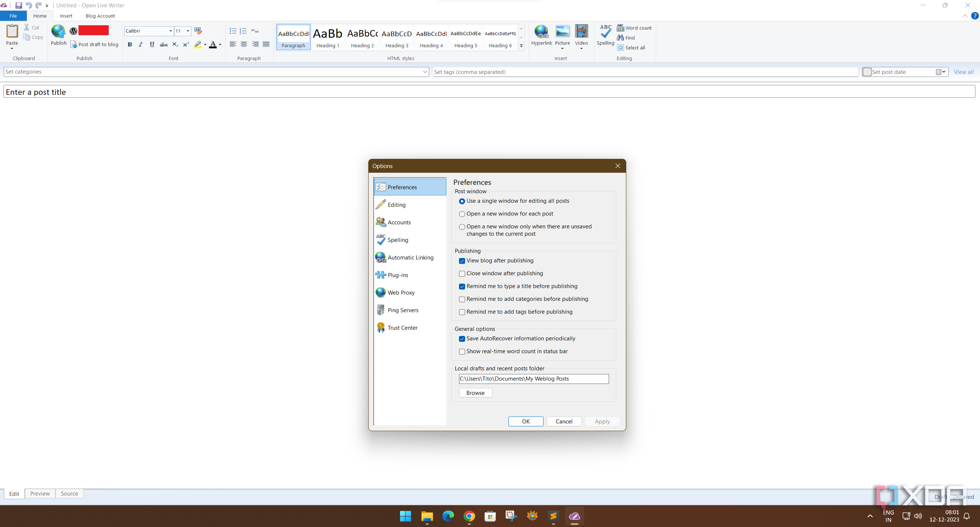980x527 pixels.
Task: Check Remind me to add categories
Action: [462, 299]
